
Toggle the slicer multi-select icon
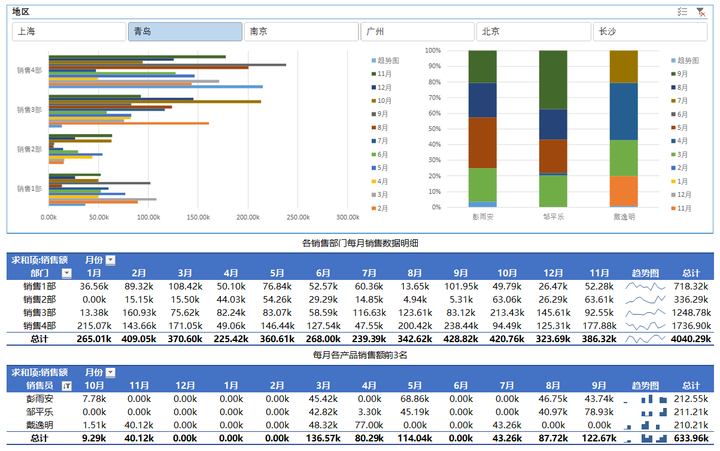click(682, 12)
